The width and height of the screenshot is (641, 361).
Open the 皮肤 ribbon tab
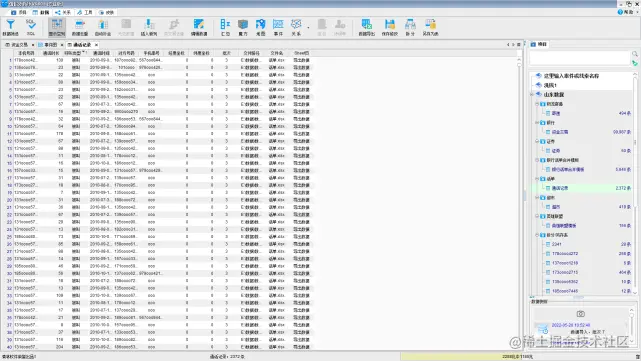(x=107, y=12)
